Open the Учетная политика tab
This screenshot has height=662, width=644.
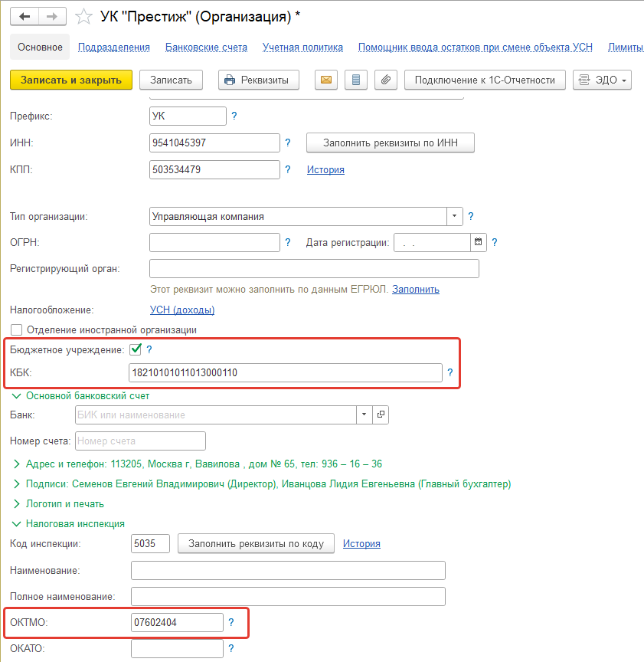coord(302,48)
